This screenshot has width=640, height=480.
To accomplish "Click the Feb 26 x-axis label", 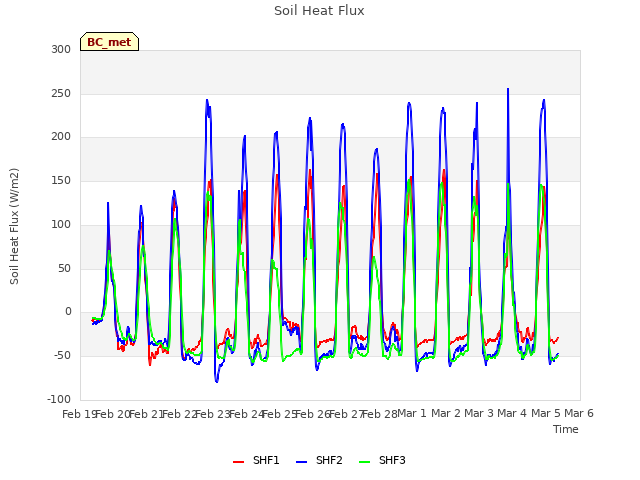I will coord(313,414).
